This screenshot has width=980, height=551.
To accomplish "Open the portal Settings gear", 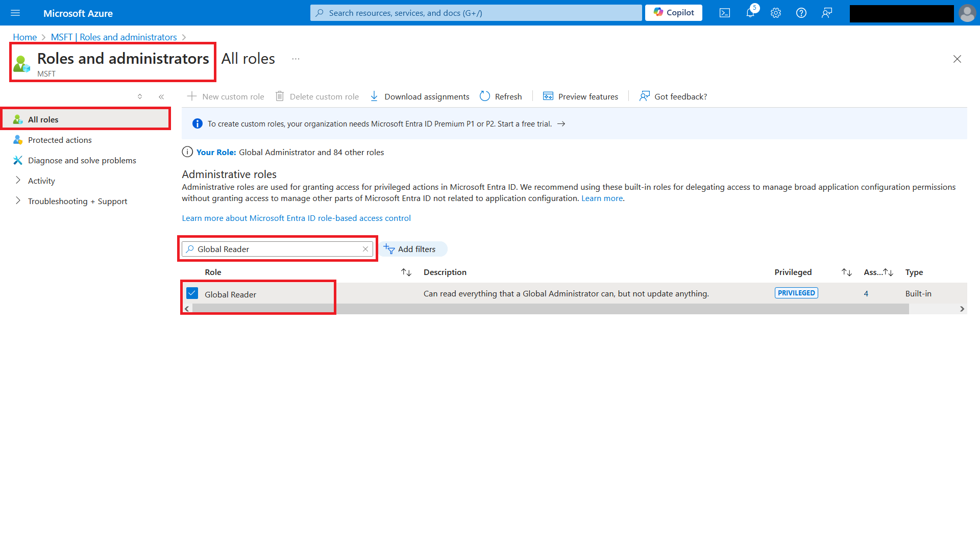I will pyautogui.click(x=775, y=13).
